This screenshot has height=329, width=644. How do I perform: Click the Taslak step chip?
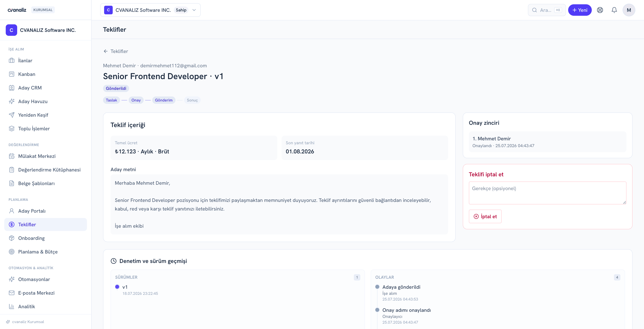point(111,100)
